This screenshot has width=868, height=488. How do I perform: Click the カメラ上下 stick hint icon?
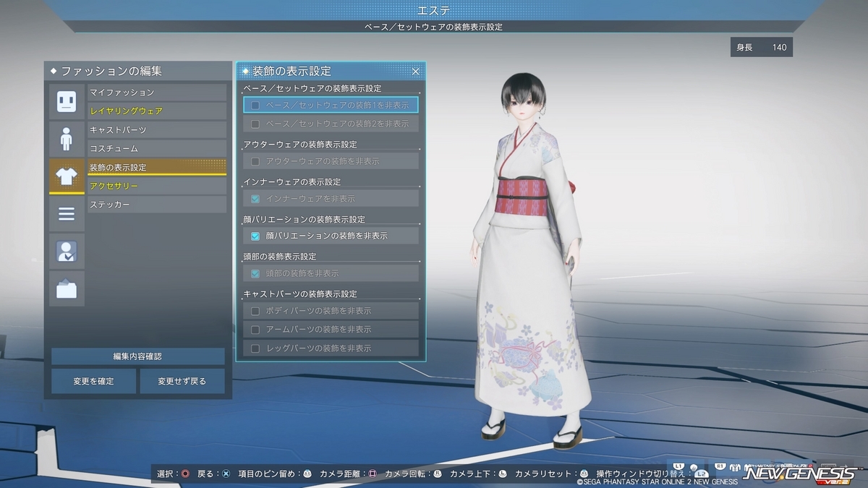[503, 474]
